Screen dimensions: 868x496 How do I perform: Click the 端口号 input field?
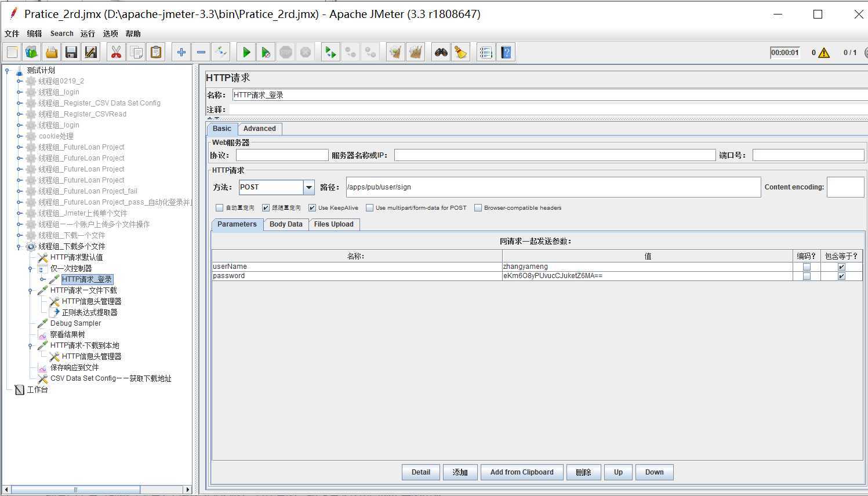click(x=808, y=155)
